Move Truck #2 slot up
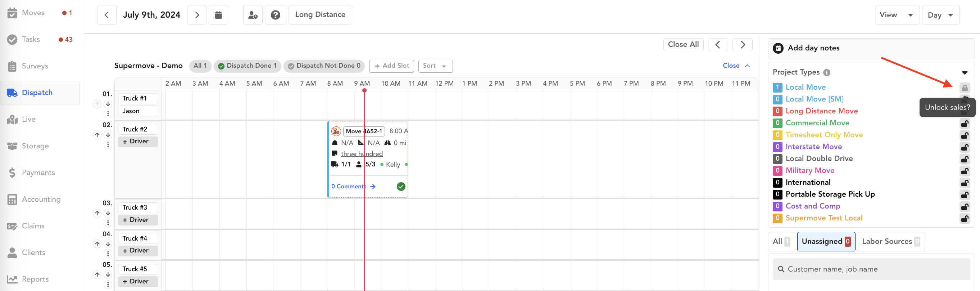 97,135
